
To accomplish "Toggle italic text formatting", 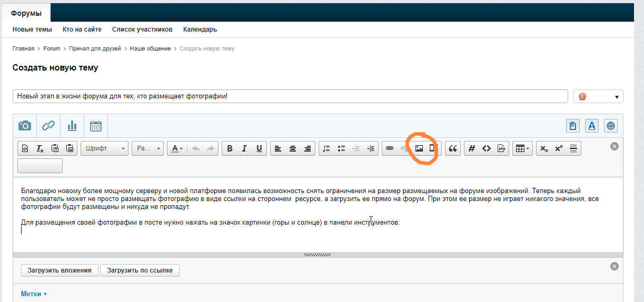I will (244, 148).
